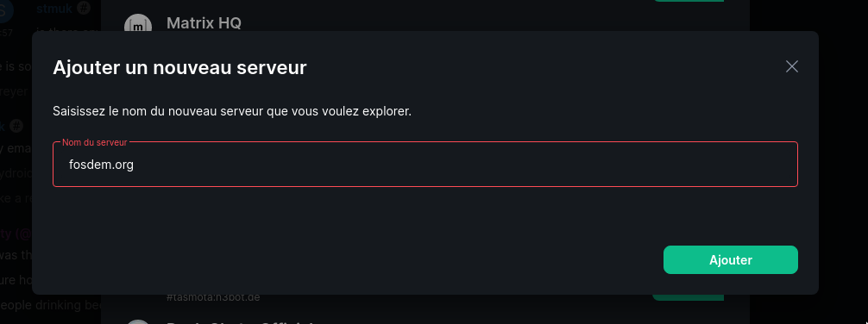868x324 pixels.
Task: Click the stmuk circular S avatar
Action: coord(6,8)
